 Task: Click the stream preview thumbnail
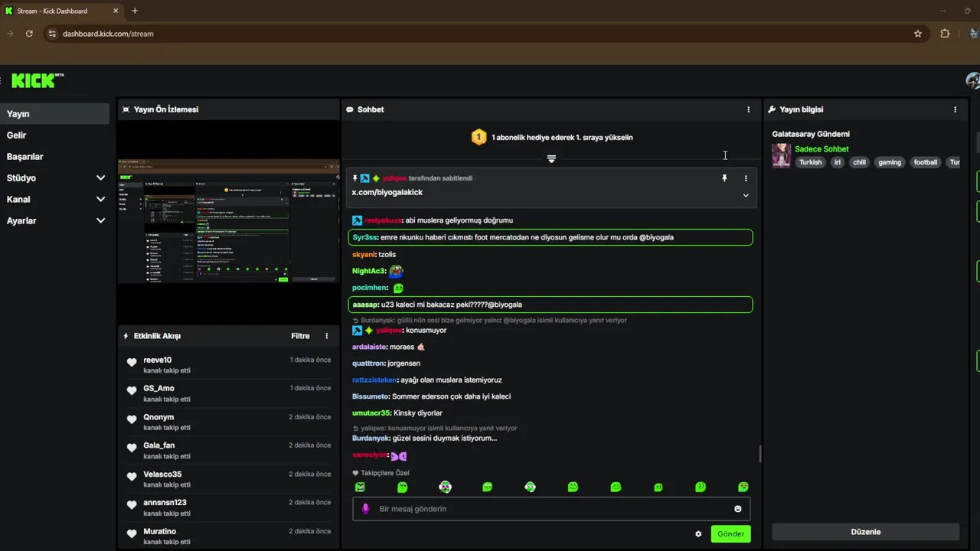click(x=228, y=221)
